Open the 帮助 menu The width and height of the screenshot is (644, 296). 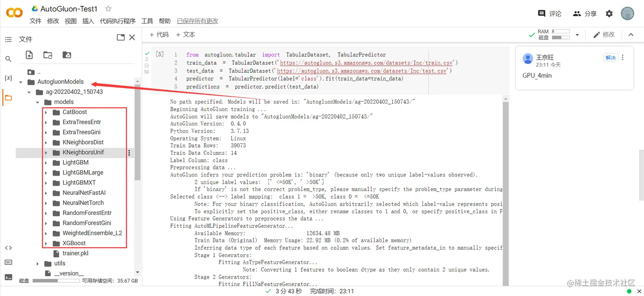(164, 21)
